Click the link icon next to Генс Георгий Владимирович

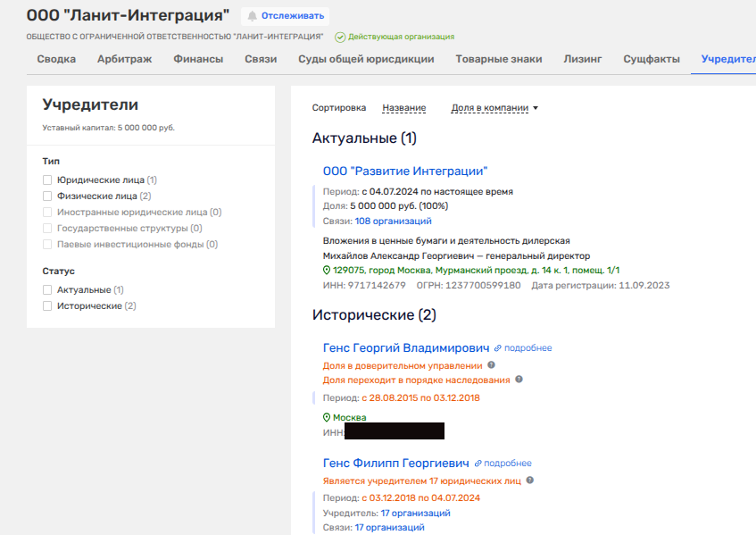click(498, 347)
